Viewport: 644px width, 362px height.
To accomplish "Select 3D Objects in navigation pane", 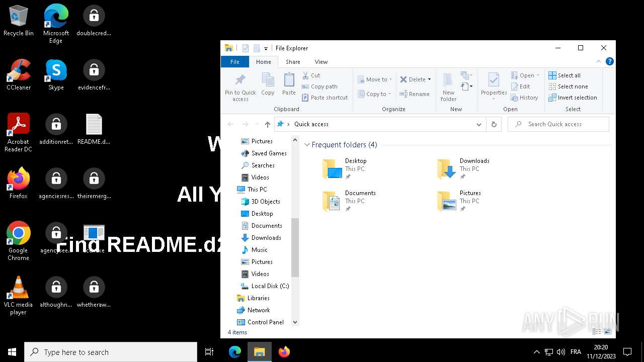I will (261, 202).
